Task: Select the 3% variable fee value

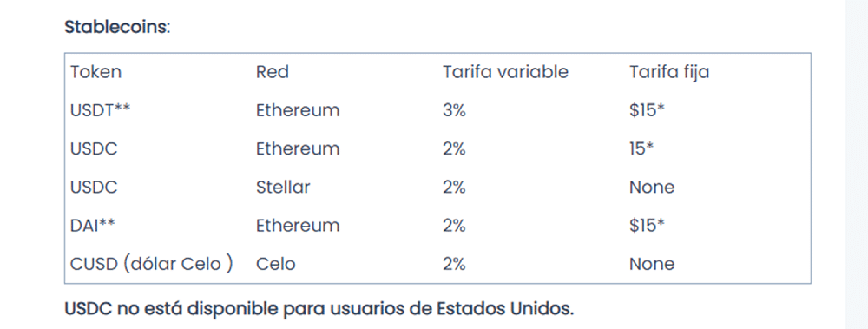Action: click(x=455, y=110)
